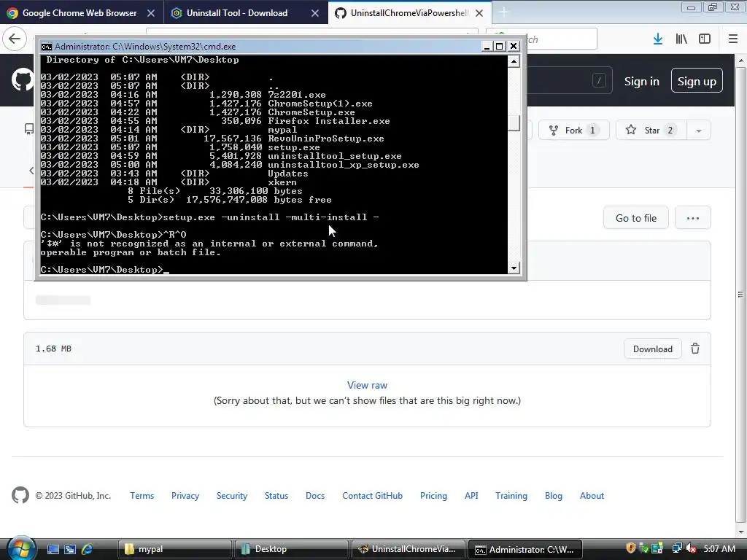
Task: Expand the Star dropdown arrow
Action: (699, 131)
